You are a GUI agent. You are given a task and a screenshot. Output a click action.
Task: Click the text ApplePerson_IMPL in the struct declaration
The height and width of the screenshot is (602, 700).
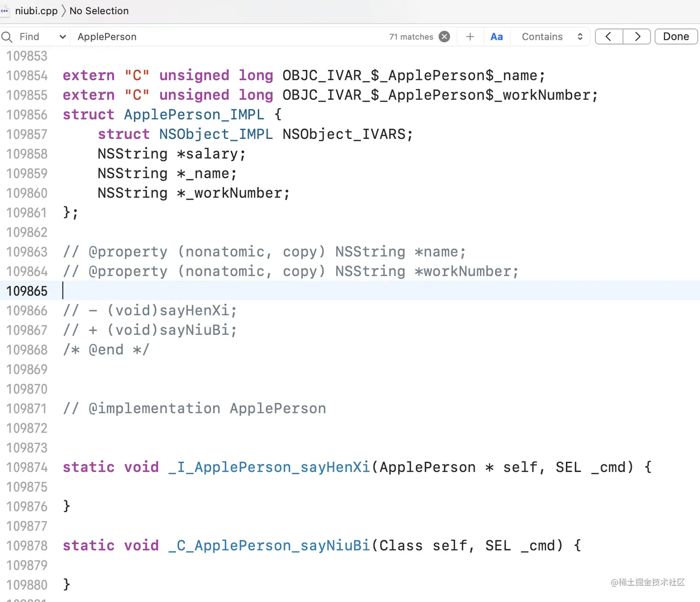[194, 114]
